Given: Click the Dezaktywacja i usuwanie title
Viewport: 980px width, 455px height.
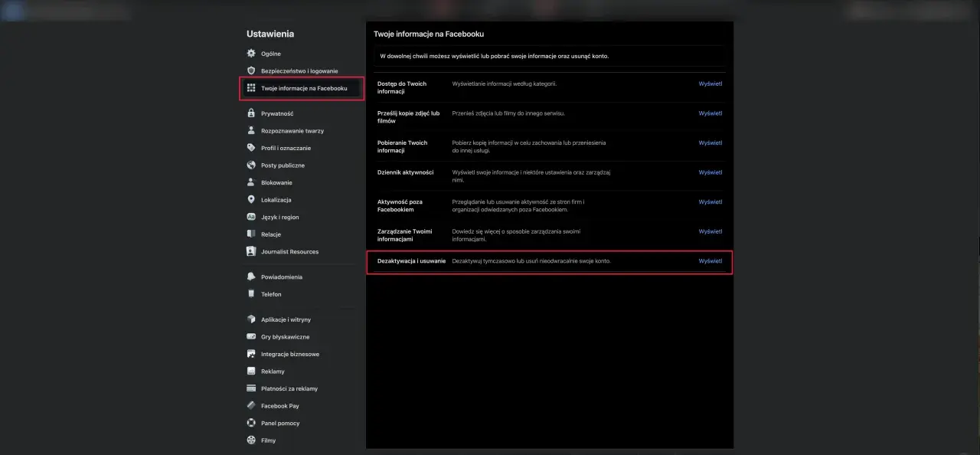Looking at the screenshot, I should click(411, 261).
